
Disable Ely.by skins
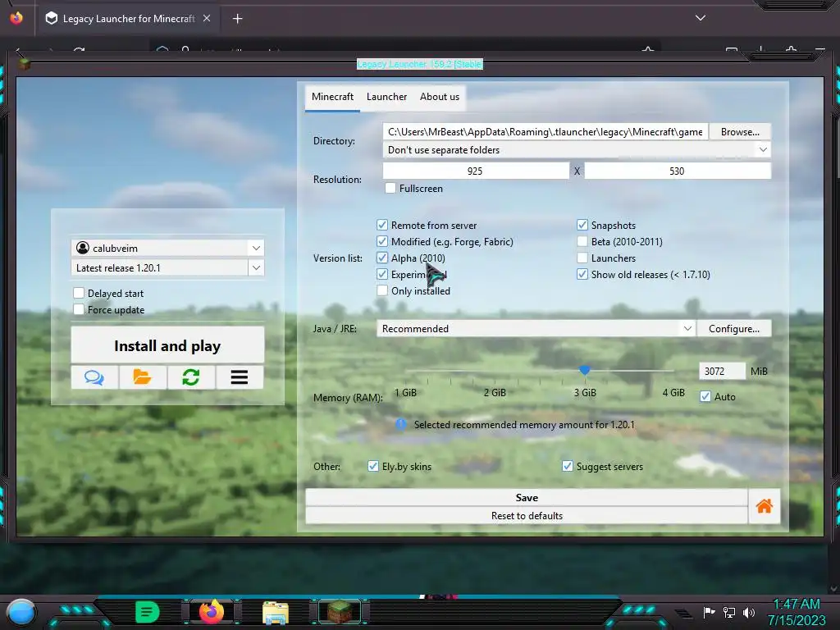point(373,466)
